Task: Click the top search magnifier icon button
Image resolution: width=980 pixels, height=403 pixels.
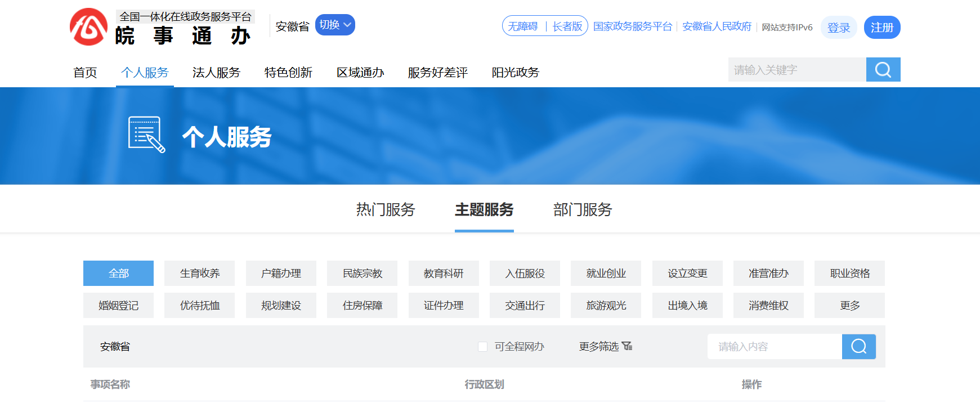Action: 883,70
